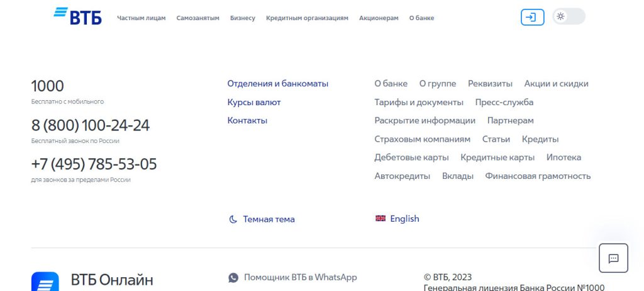The image size is (644, 291).
Task: Click the VTB logo in header
Action: [77, 16]
